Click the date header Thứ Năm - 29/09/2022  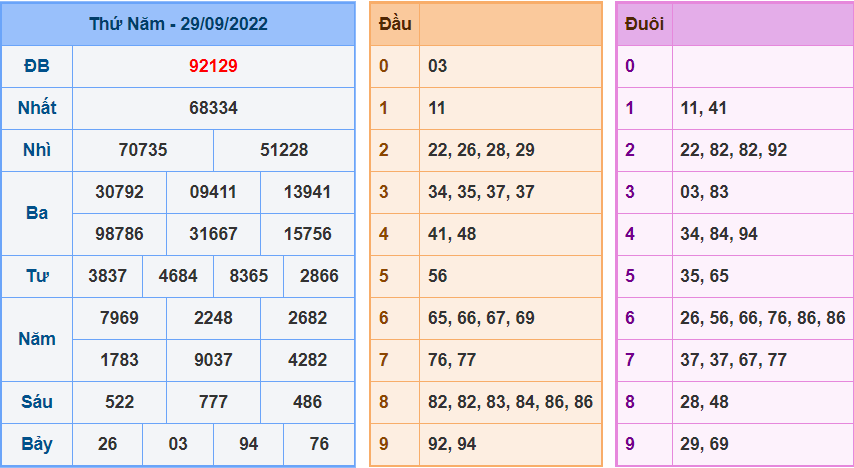[179, 24]
